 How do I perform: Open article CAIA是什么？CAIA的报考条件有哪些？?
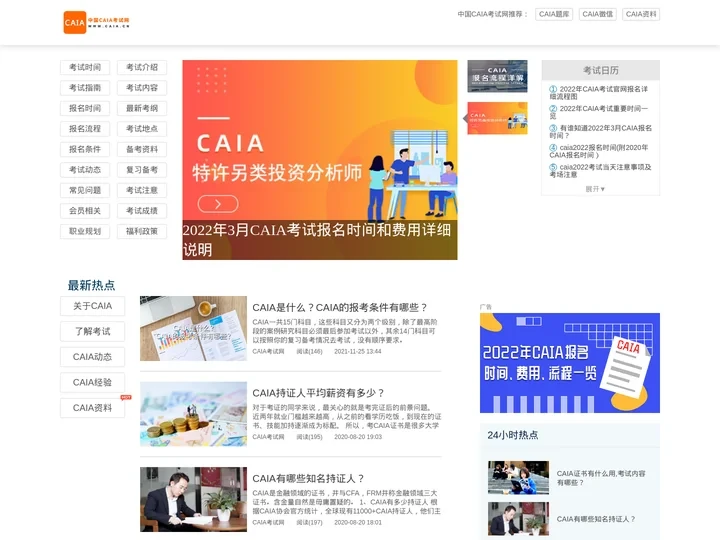[340, 308]
